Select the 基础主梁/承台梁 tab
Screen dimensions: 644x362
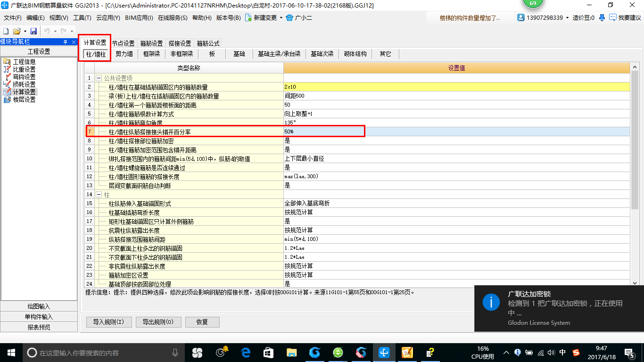coord(279,54)
